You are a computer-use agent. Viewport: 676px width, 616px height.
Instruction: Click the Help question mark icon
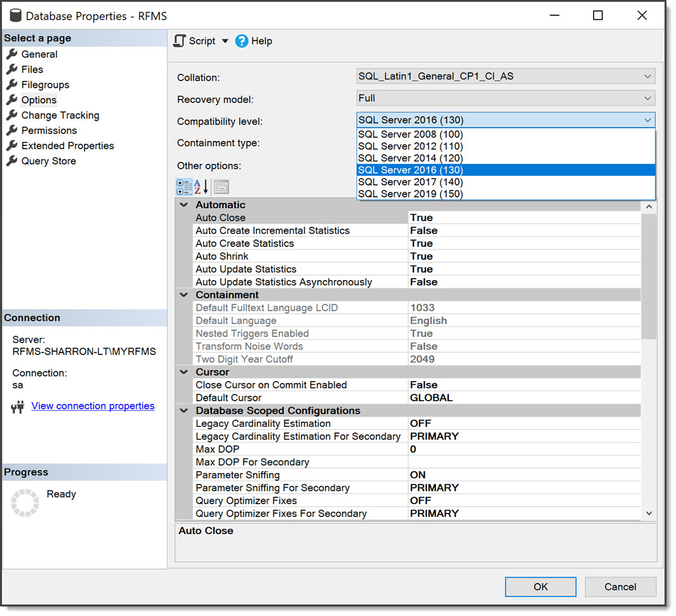click(x=242, y=41)
